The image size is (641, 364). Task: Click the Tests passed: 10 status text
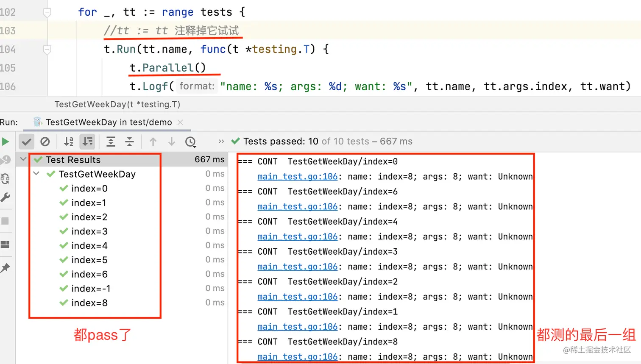(x=281, y=142)
